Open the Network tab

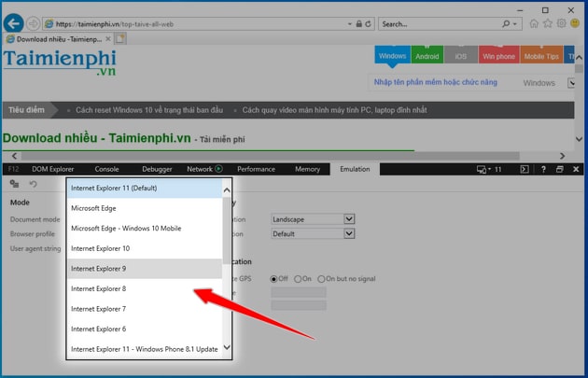(200, 169)
